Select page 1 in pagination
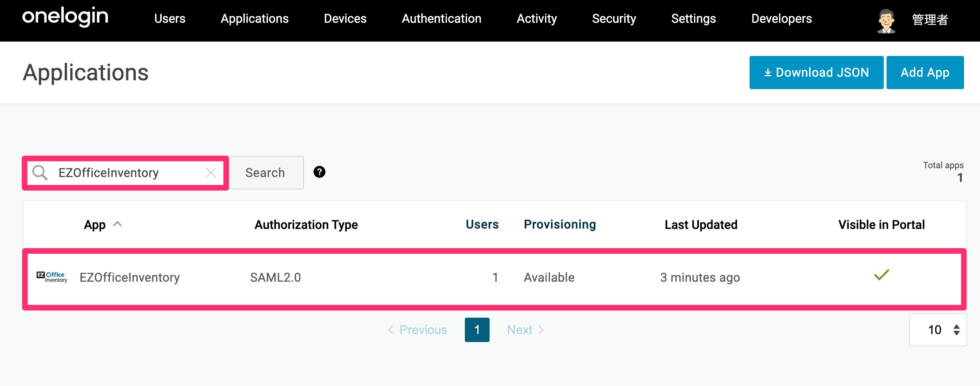980x386 pixels. [x=477, y=330]
